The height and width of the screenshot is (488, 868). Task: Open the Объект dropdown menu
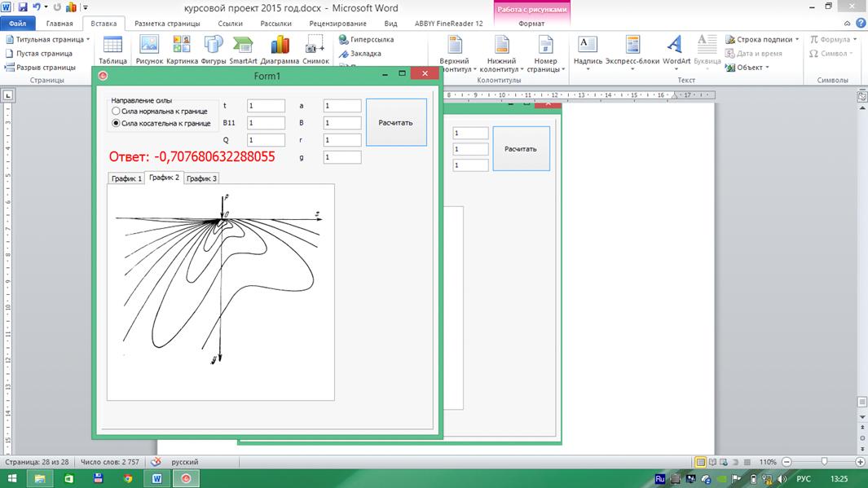(767, 68)
